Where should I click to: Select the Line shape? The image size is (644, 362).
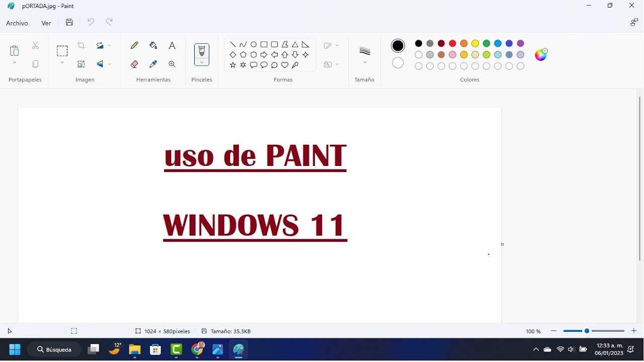coord(232,44)
